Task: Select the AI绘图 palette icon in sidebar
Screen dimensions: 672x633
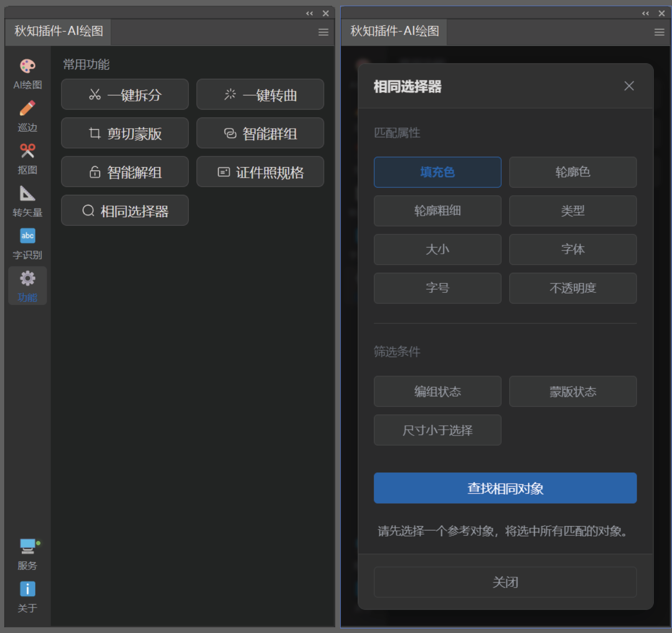Action: pos(27,68)
